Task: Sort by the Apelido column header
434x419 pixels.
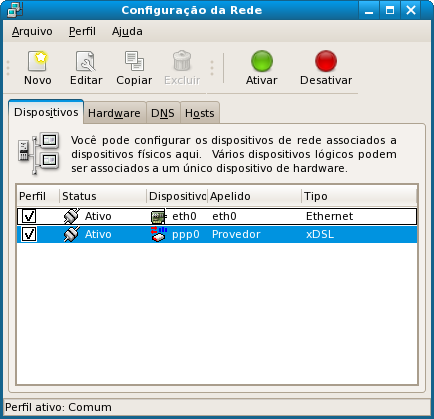Action: point(254,196)
